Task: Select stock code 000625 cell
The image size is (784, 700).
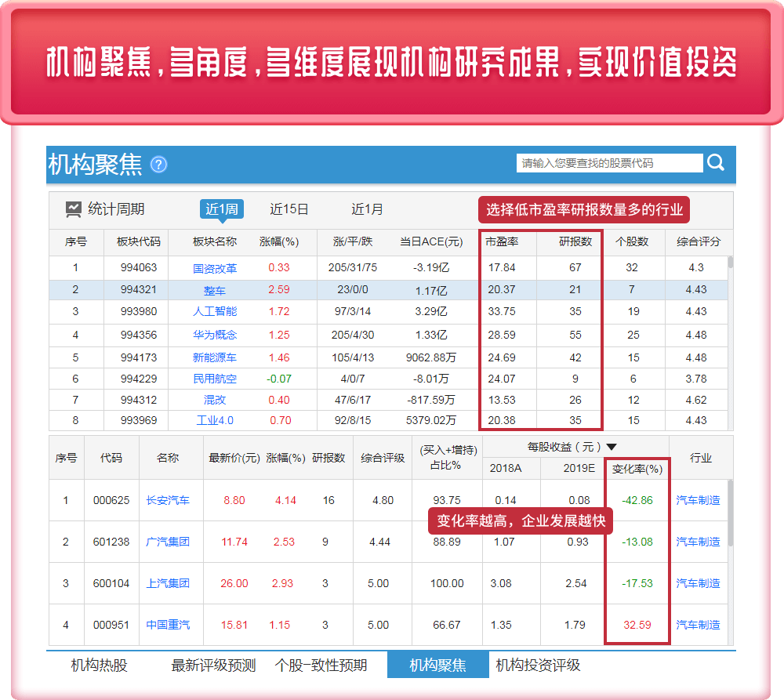Action: pyautogui.click(x=111, y=500)
